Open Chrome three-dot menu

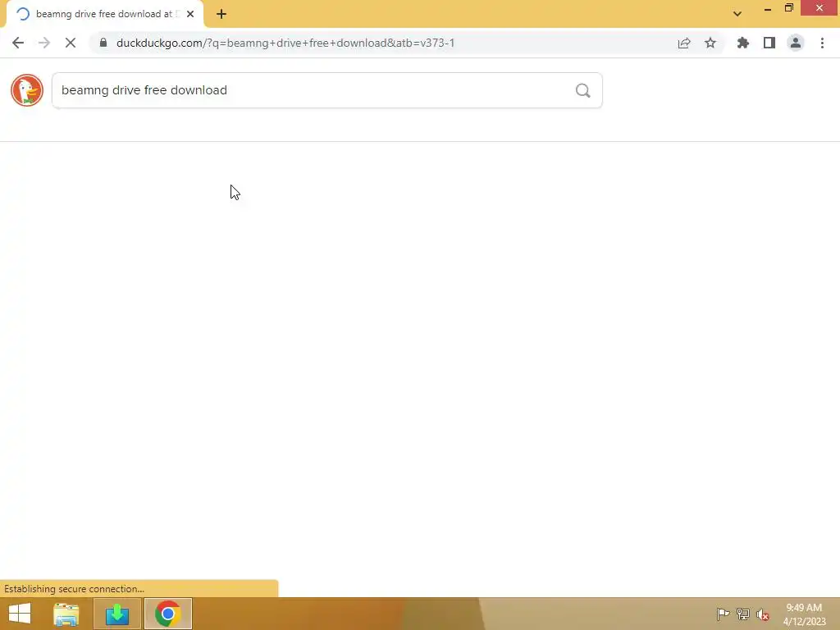pyautogui.click(x=822, y=43)
